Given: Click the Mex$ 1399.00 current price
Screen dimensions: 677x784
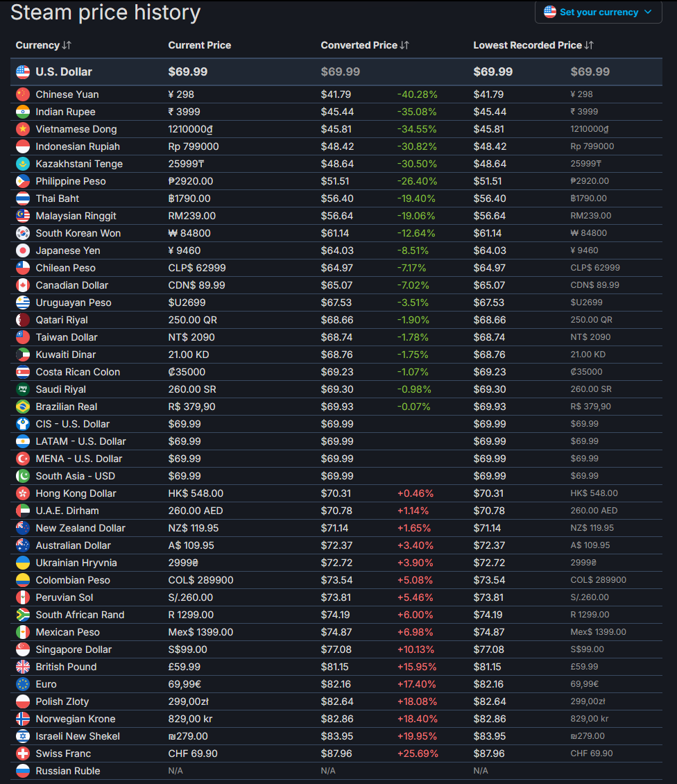Looking at the screenshot, I should coord(200,632).
